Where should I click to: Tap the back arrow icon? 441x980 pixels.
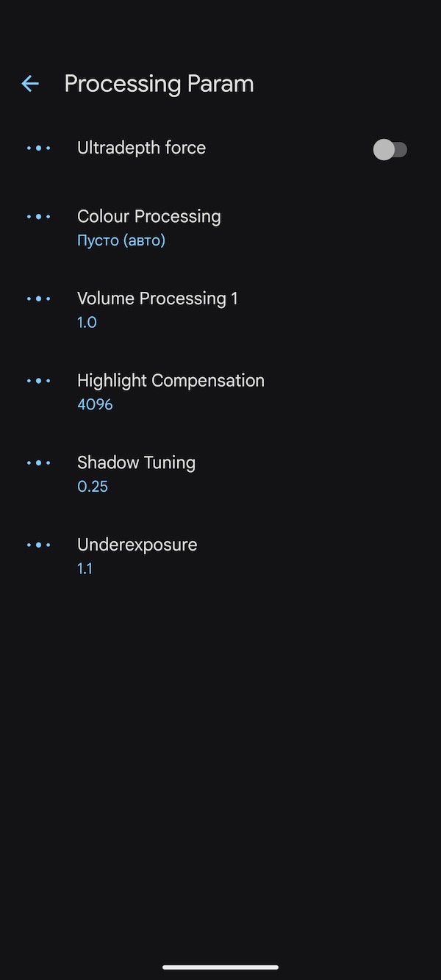click(x=30, y=84)
